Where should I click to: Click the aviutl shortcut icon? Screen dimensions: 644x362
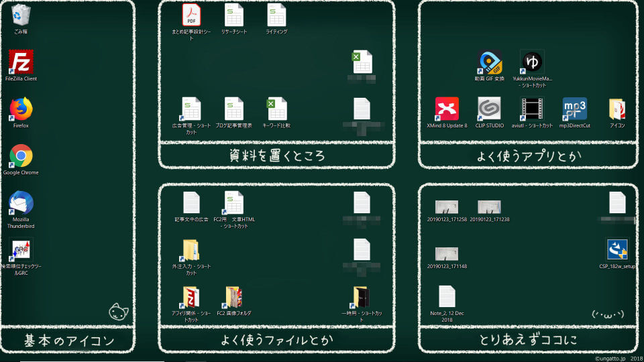tap(532, 109)
